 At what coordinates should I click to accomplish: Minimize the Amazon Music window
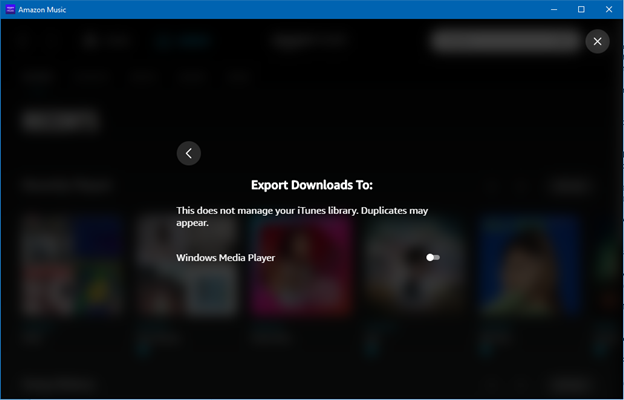tap(554, 9)
